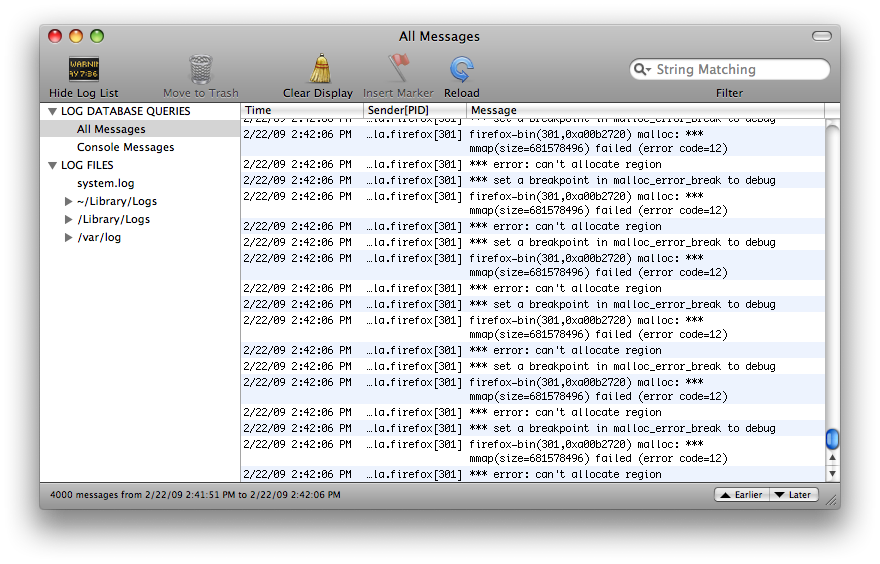Focus the String Matching filter field
880x564 pixels.
(x=730, y=70)
